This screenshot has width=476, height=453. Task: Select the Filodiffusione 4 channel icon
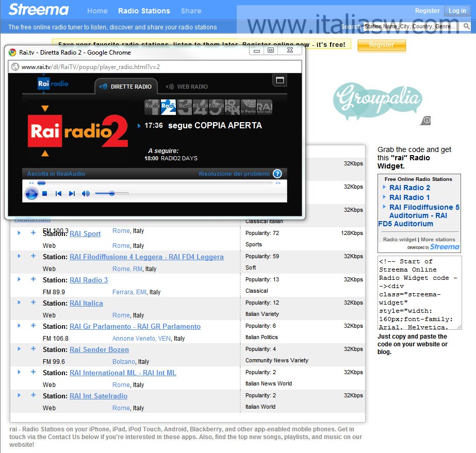(201, 107)
